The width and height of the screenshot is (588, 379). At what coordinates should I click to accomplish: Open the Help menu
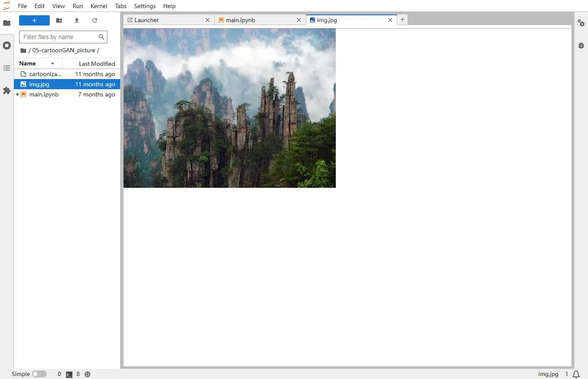pyautogui.click(x=169, y=6)
